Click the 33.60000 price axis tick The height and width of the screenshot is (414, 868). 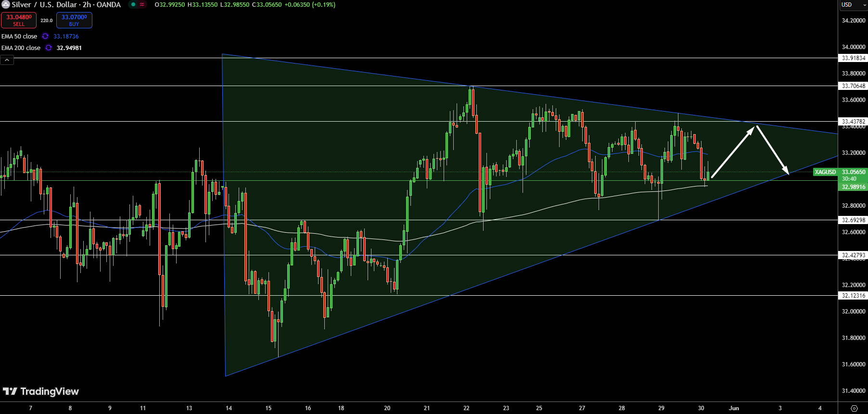pyautogui.click(x=854, y=100)
